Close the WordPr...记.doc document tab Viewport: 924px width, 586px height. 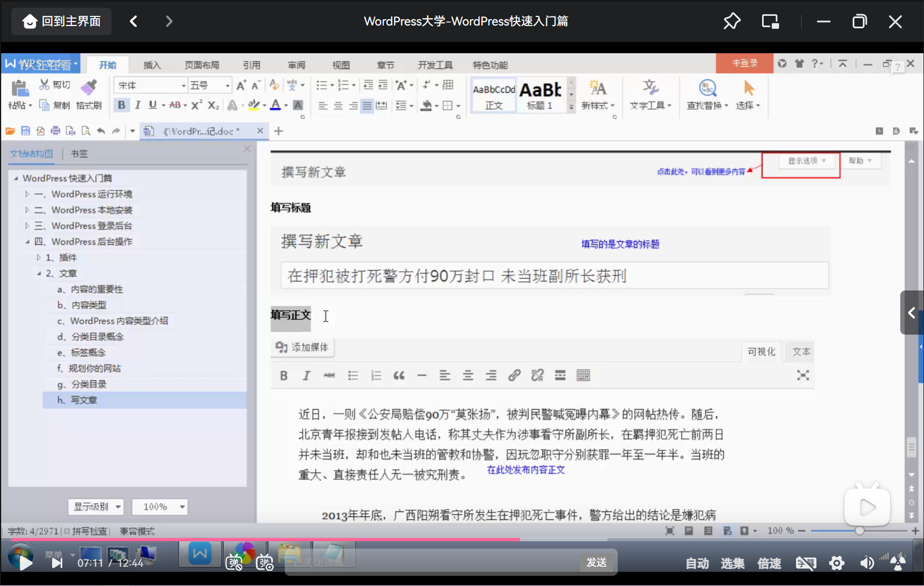tap(260, 131)
